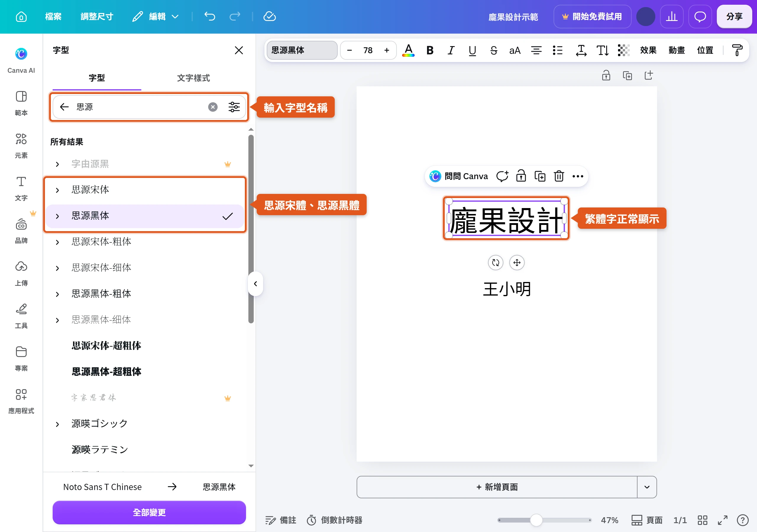Screen dimensions: 757x532
Task: Add comment from floating toolbar
Action: pos(502,176)
